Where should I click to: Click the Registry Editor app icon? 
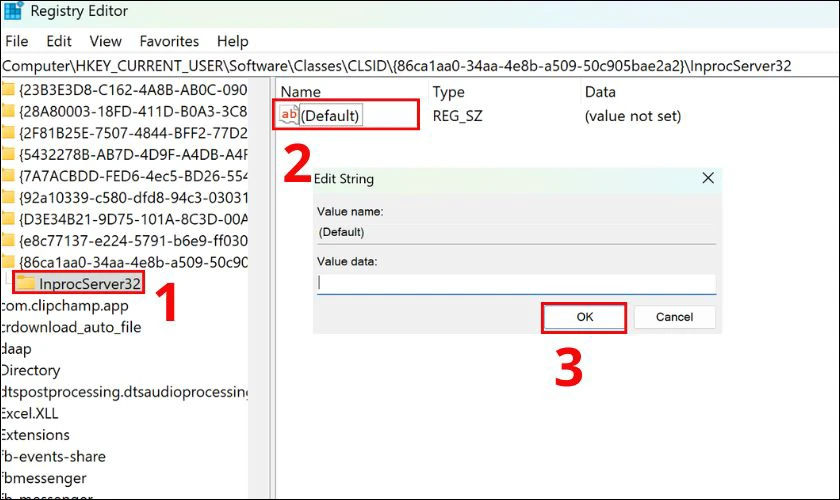coord(13,10)
